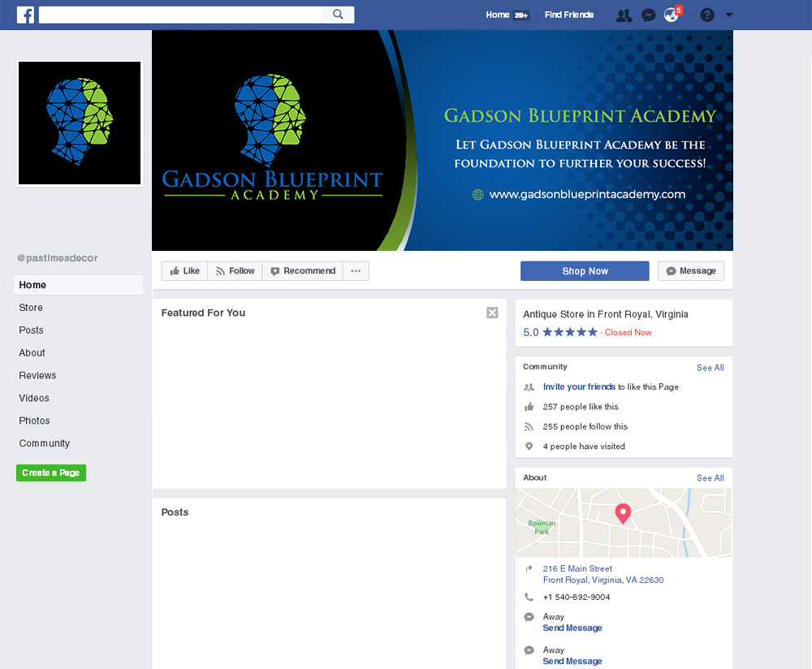
Task: Click the Invite your friends link
Action: 578,386
